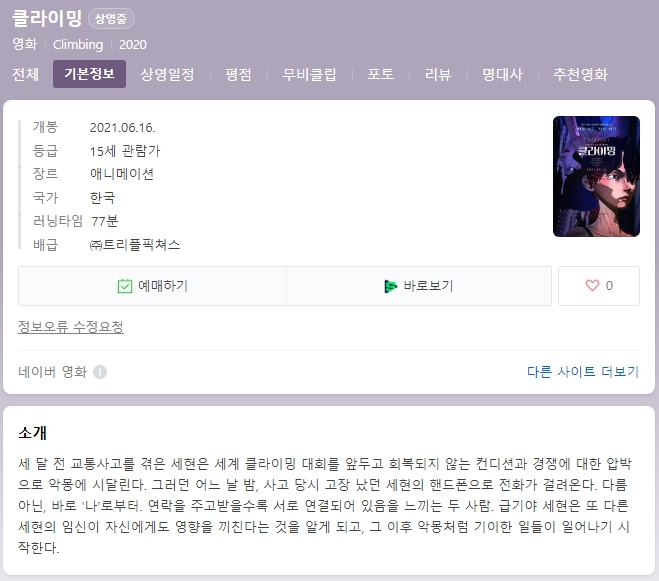Open the 포토 tab
Image resolution: width=659 pixels, height=581 pixels.
coord(380,74)
